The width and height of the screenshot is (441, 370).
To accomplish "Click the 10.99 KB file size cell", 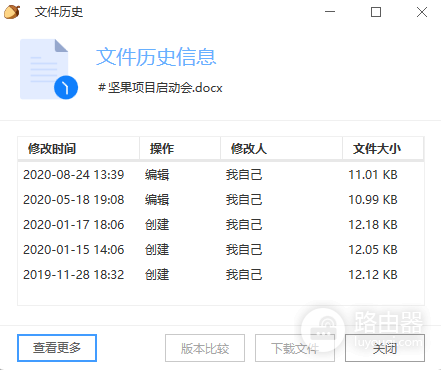I will [x=373, y=200].
